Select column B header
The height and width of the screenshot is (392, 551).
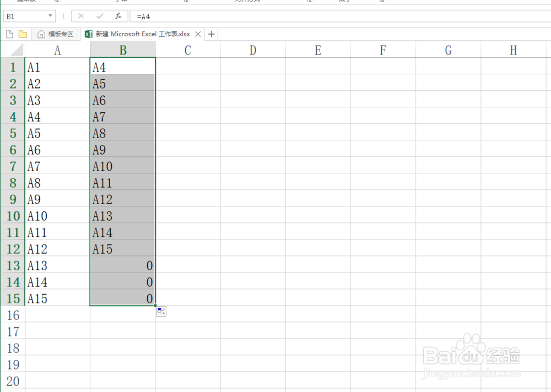coord(123,50)
